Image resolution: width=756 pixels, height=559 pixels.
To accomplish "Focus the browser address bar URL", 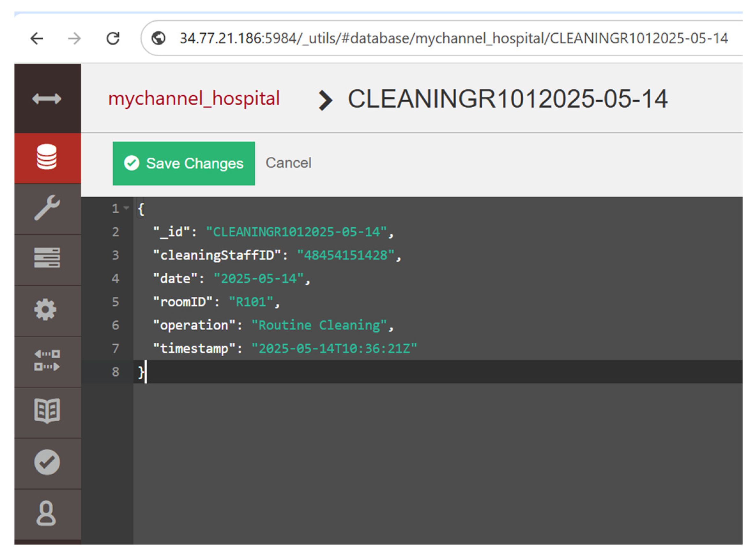I will click(x=453, y=38).
